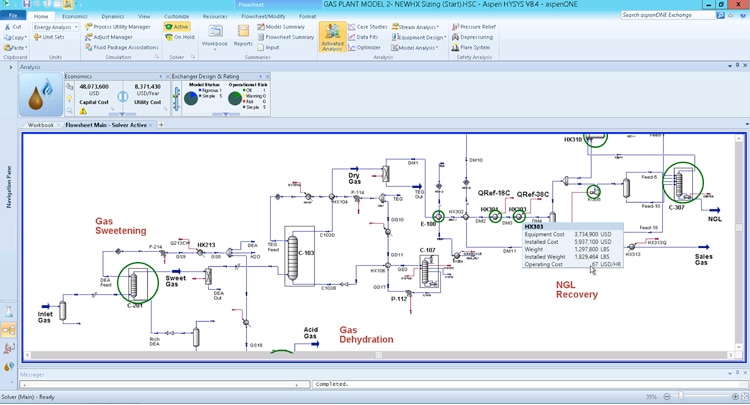Expand Exchanger Design & Rating panel bottom arrow

pos(225,114)
